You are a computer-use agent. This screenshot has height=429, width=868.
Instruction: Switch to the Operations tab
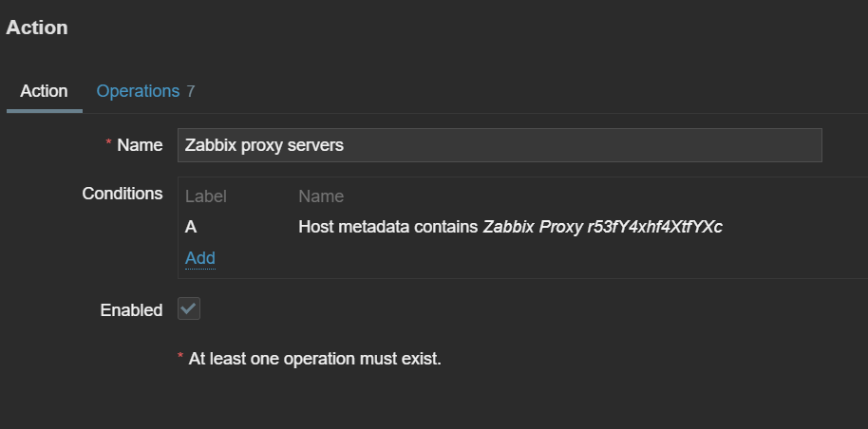click(x=138, y=91)
